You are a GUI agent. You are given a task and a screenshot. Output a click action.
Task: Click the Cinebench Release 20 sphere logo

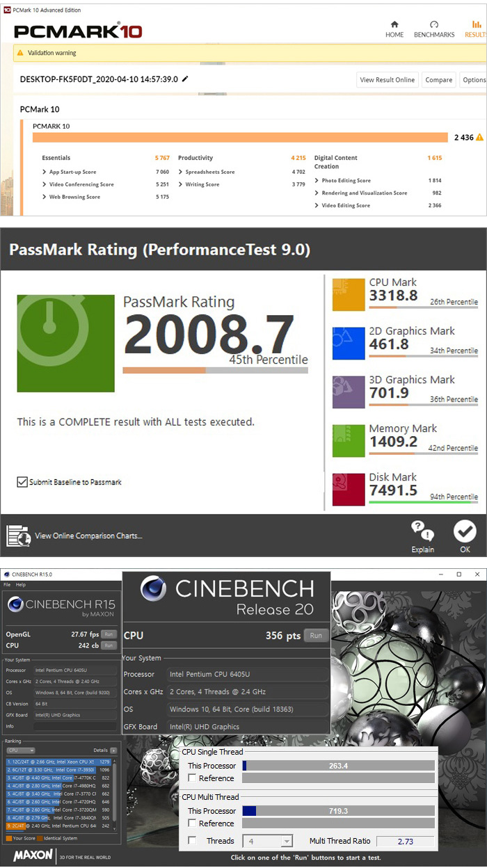(x=153, y=589)
